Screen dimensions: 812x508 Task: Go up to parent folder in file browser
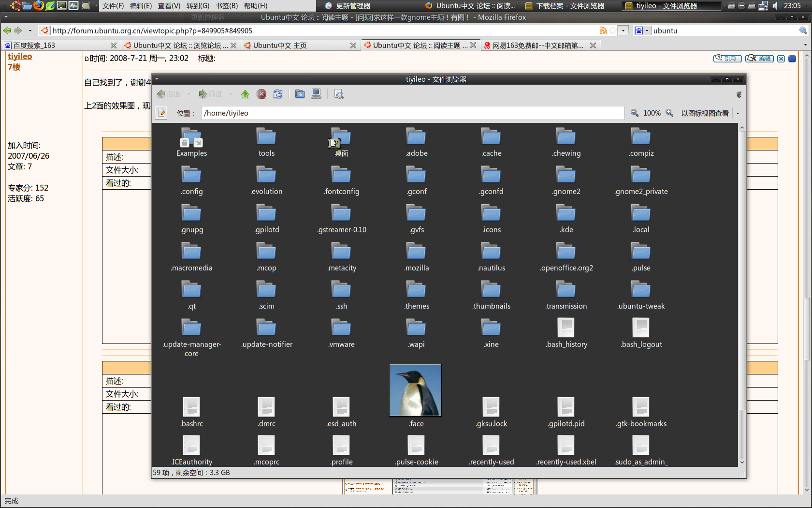(245, 94)
